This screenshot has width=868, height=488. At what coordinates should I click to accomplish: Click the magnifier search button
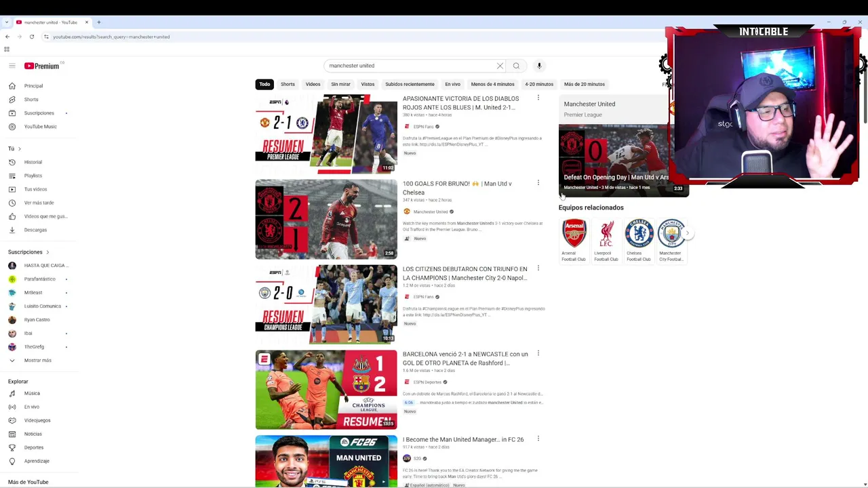pyautogui.click(x=516, y=66)
